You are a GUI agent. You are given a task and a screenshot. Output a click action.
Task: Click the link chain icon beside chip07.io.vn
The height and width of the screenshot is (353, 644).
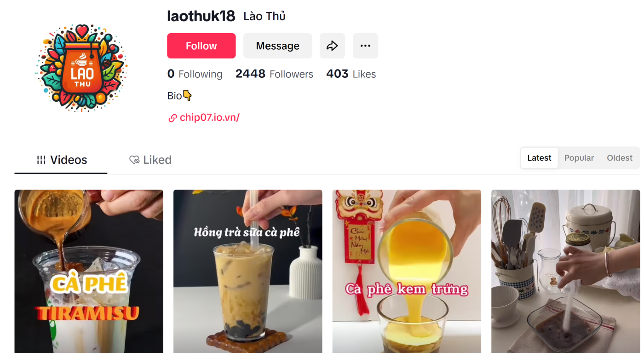pos(172,118)
